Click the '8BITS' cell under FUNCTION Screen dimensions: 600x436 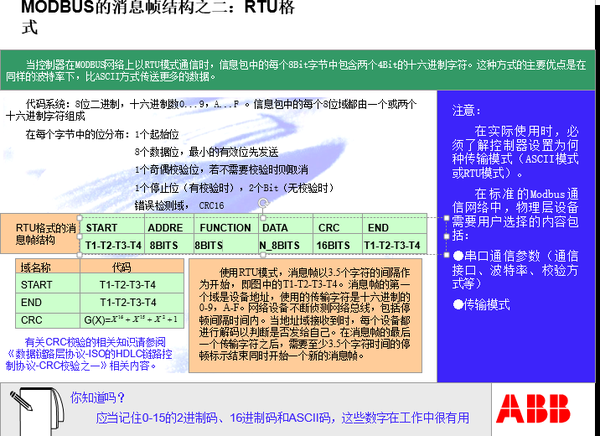pos(226,245)
